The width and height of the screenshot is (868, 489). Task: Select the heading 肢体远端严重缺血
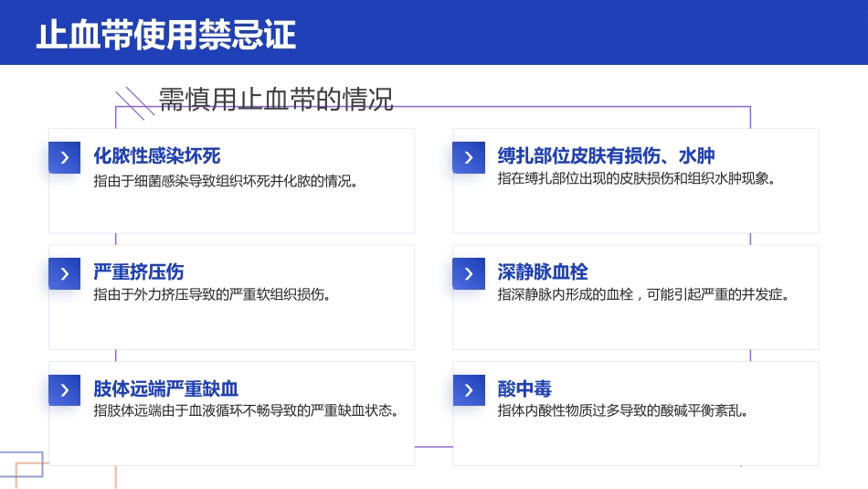(165, 388)
